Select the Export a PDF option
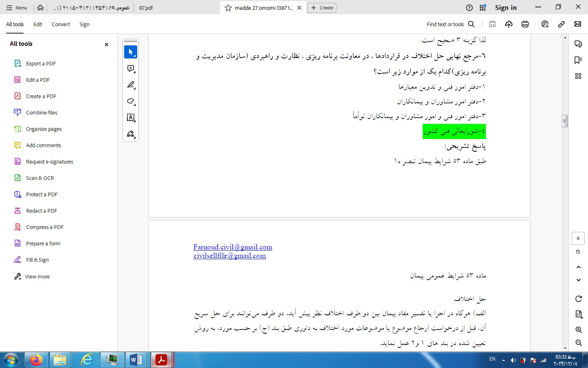Viewport: 588px width, 368px height. click(40, 63)
